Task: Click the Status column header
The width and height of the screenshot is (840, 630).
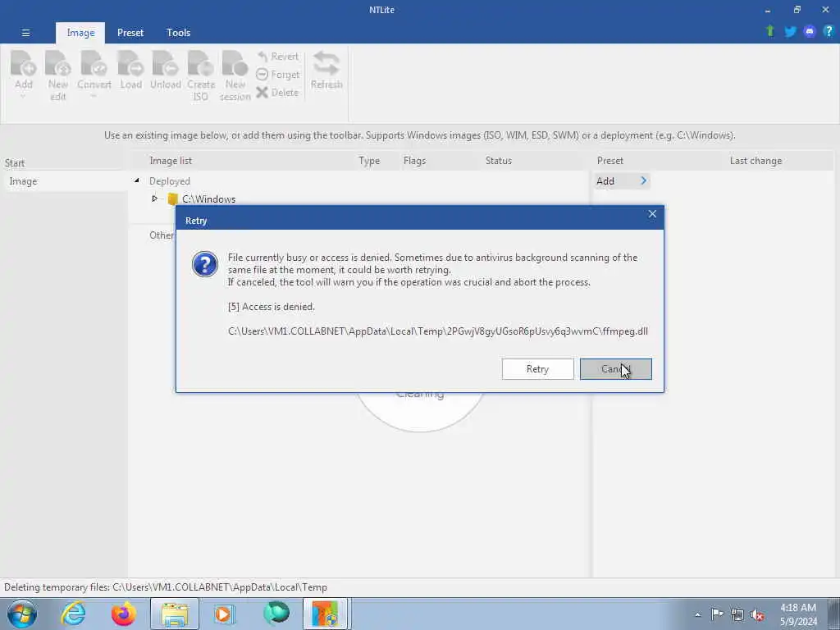Action: click(498, 161)
